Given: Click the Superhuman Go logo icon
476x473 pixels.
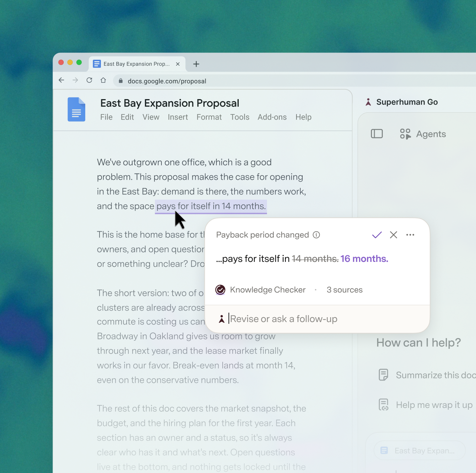Looking at the screenshot, I should click(x=368, y=102).
